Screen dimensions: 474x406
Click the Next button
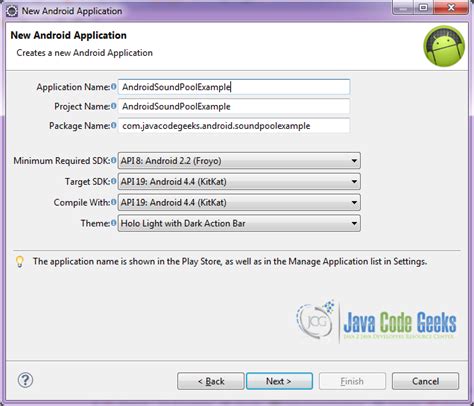[x=279, y=381]
